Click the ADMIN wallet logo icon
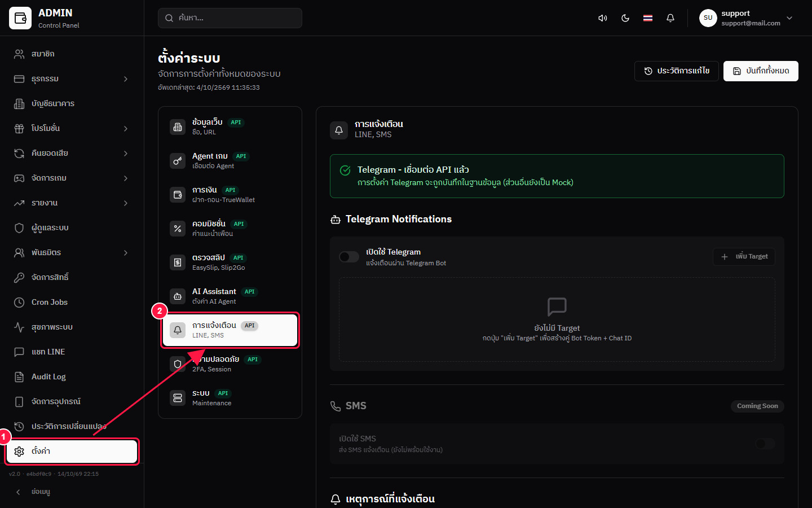Image resolution: width=812 pixels, height=508 pixels. coord(20,18)
